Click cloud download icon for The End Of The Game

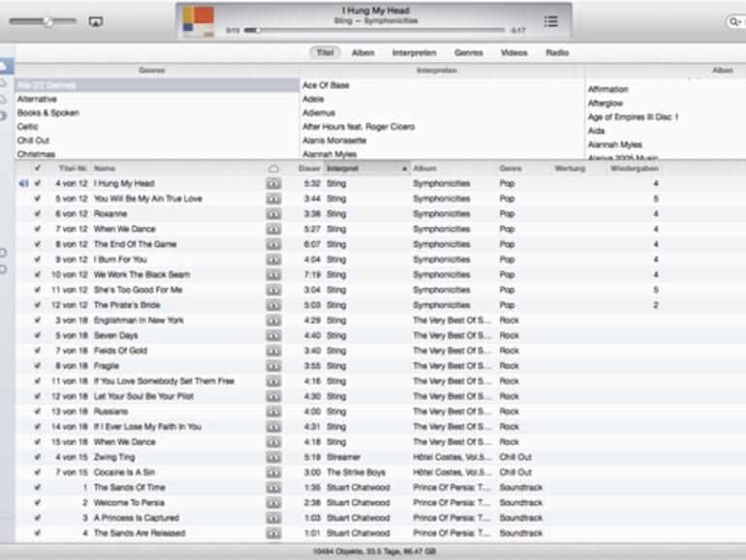pyautogui.click(x=273, y=244)
